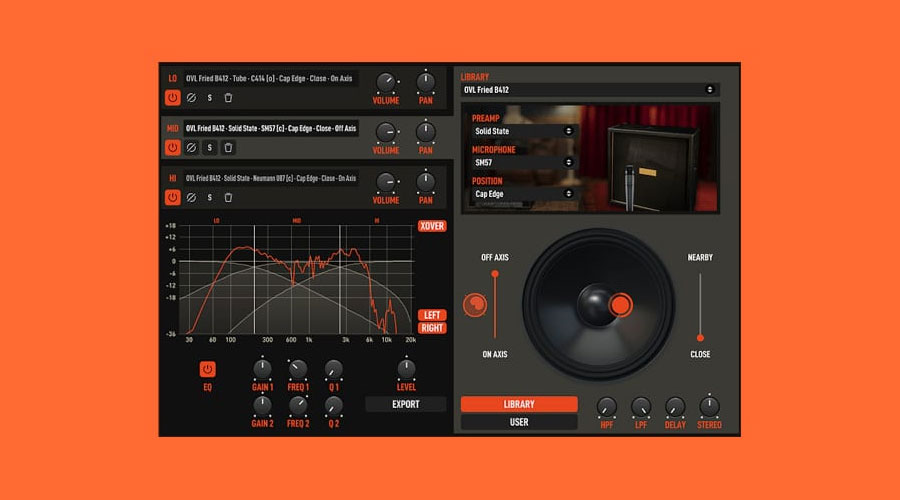Click the DELAY knob

tap(675, 406)
